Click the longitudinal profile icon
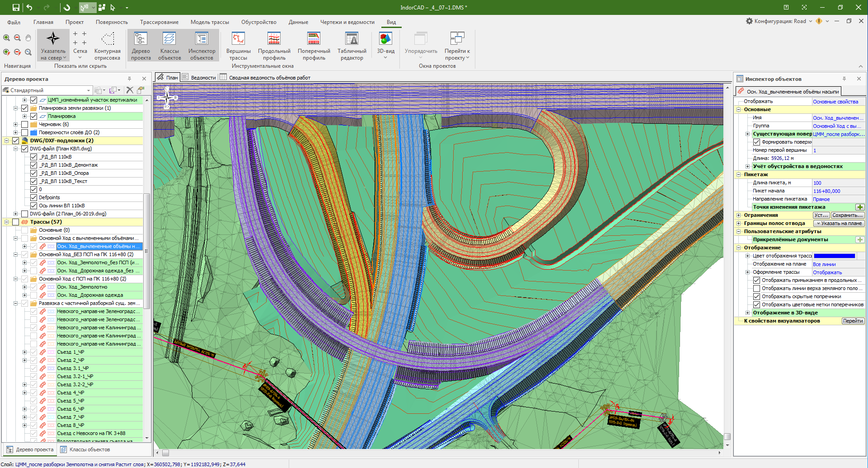The width and height of the screenshot is (868, 468). [x=274, y=39]
